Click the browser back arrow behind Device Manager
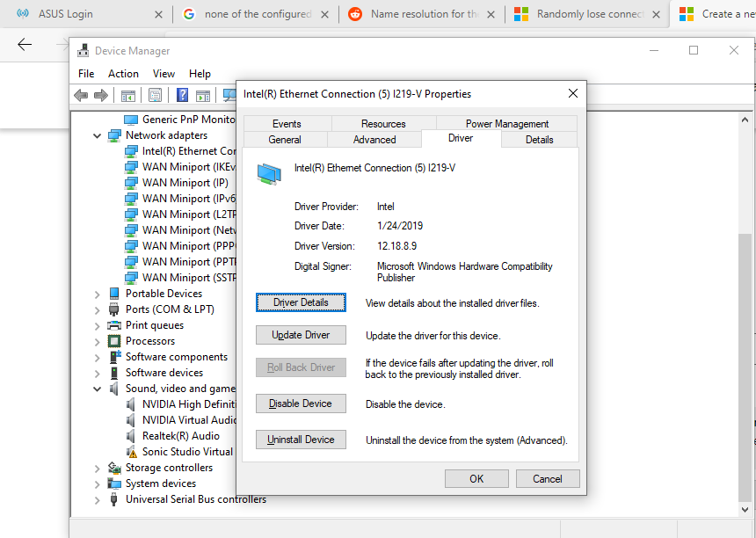This screenshot has height=538, width=756. (x=24, y=45)
